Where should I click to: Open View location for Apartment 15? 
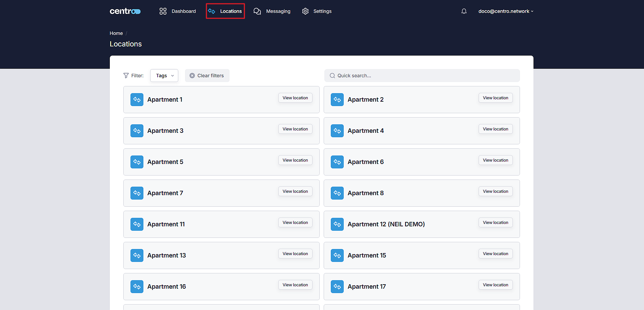pos(496,254)
